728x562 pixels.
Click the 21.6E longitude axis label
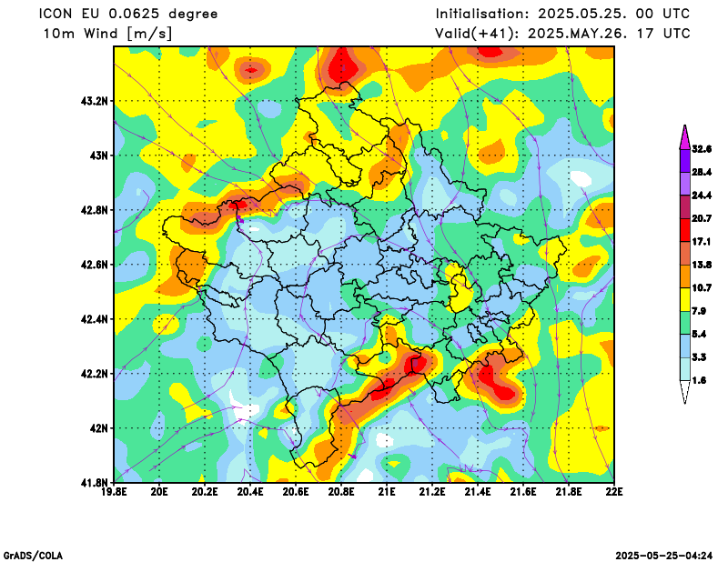[x=524, y=491]
